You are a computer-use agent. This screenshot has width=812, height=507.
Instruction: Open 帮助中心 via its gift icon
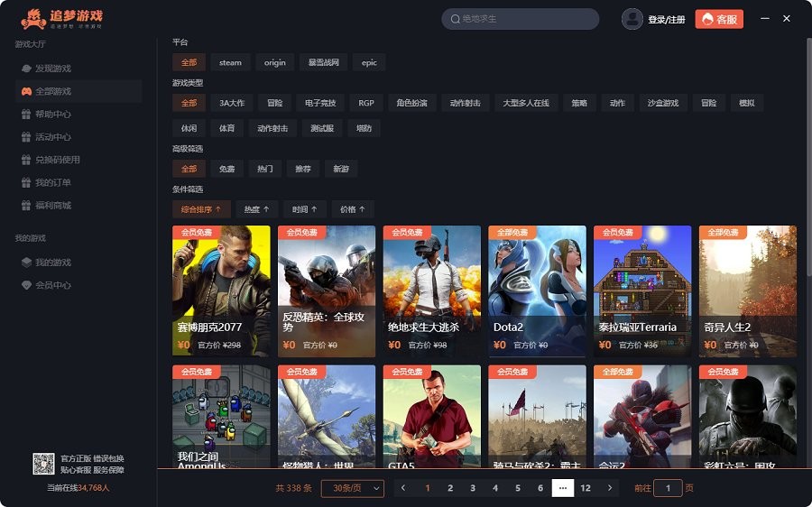27,115
